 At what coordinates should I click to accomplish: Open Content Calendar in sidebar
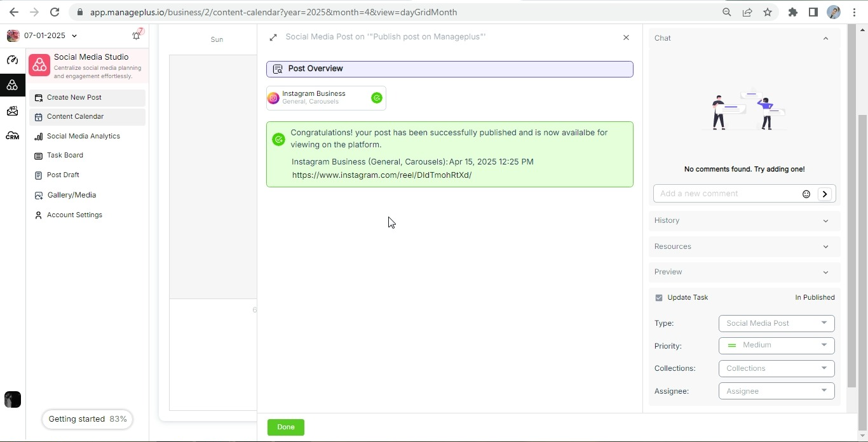click(87, 117)
